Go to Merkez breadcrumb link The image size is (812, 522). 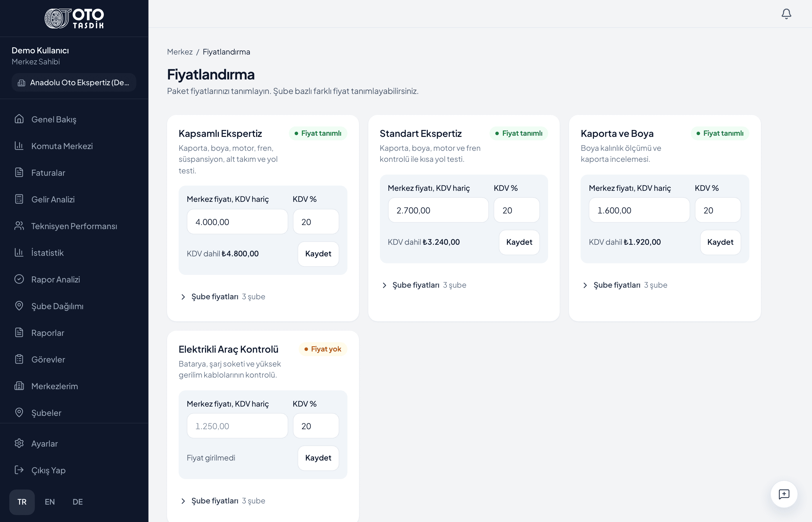[180, 52]
